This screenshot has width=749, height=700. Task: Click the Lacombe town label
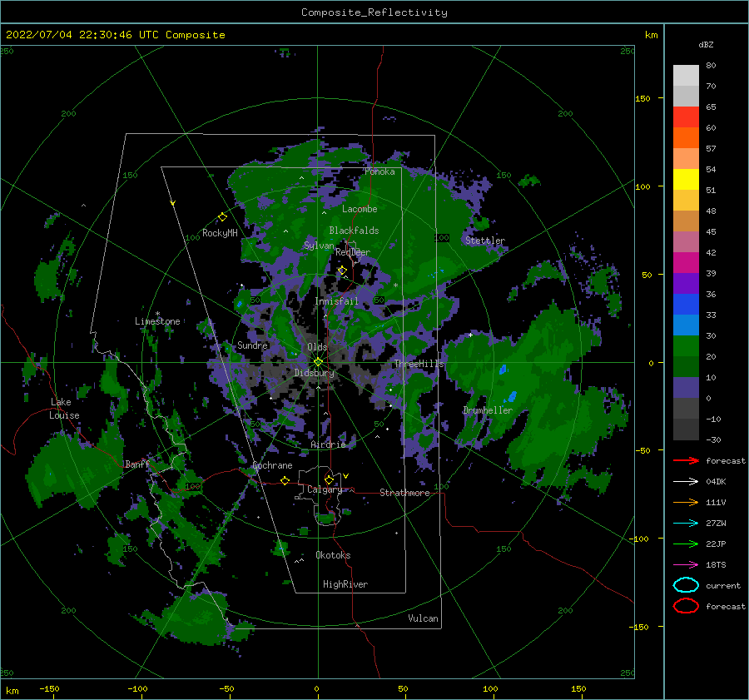[x=360, y=209]
